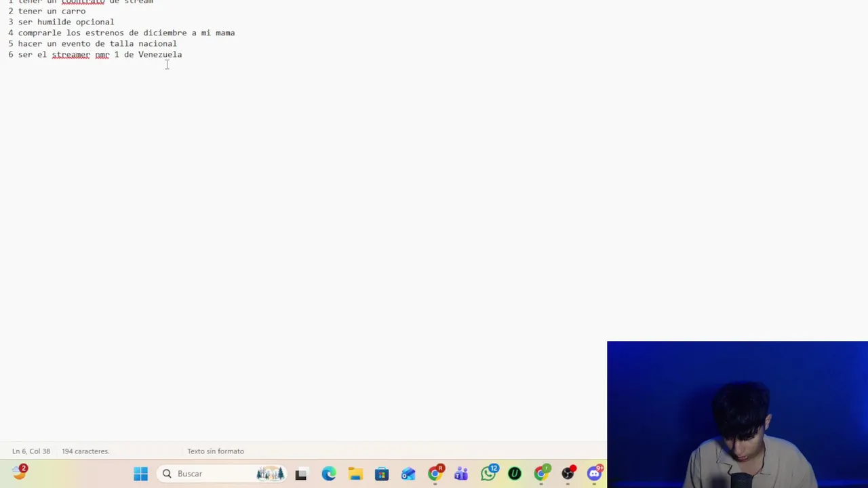The image size is (868, 488).
Task: Open Task View from the taskbar
Action: pyautogui.click(x=301, y=474)
